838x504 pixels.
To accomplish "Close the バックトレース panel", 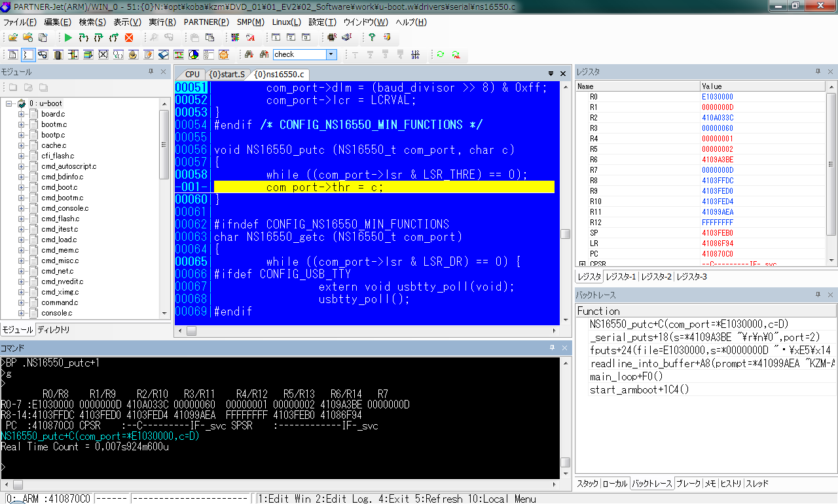I will [831, 296].
